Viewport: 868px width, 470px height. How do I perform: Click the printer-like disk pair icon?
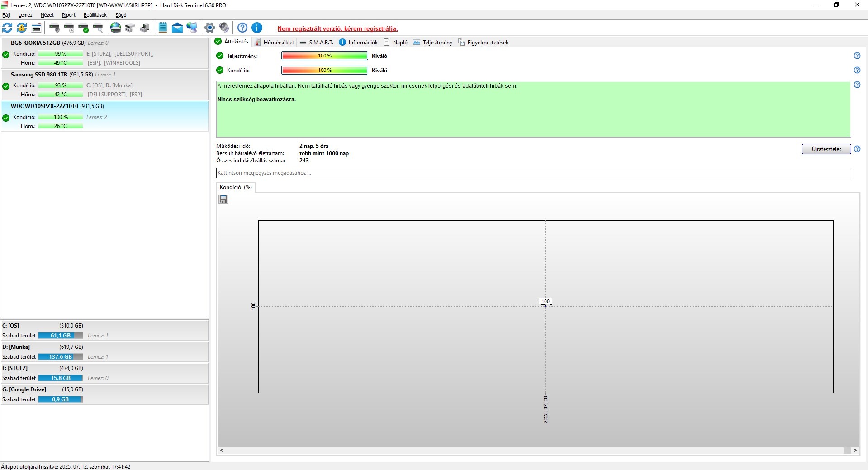130,28
